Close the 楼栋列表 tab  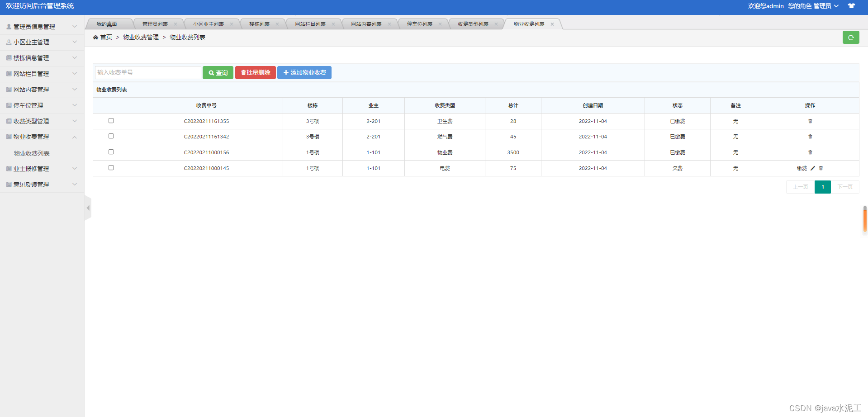(277, 24)
